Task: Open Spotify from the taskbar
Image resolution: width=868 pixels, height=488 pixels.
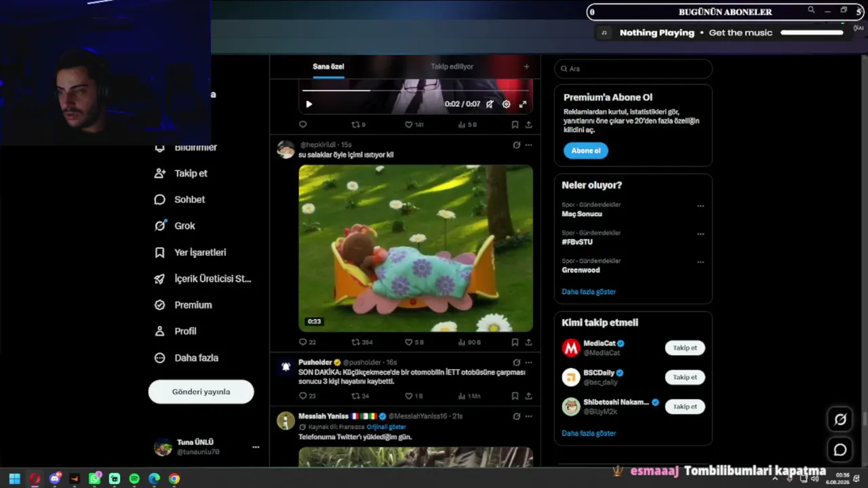Action: click(x=134, y=479)
